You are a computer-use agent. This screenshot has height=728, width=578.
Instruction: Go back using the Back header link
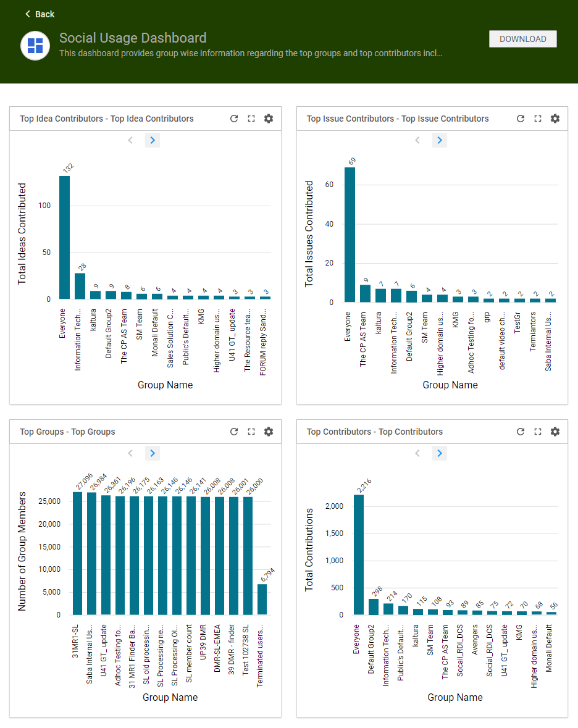pyautogui.click(x=39, y=14)
